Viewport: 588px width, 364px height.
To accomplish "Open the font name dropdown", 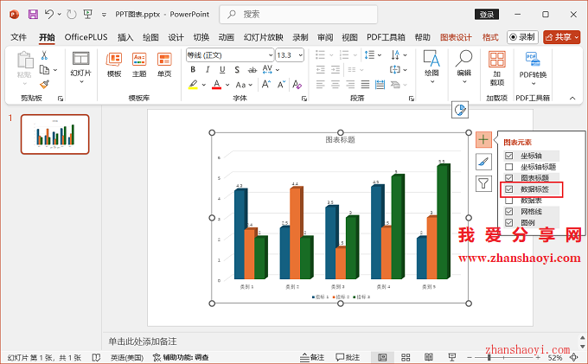I will tap(271, 55).
